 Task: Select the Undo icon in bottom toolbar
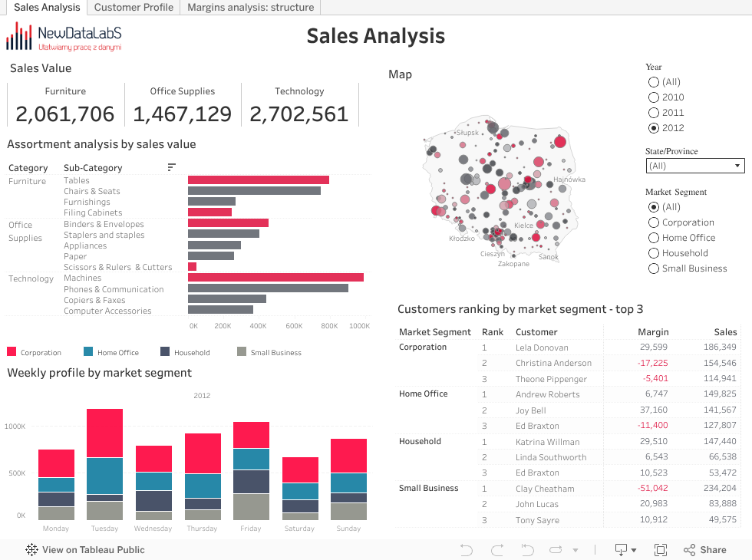[x=467, y=550]
